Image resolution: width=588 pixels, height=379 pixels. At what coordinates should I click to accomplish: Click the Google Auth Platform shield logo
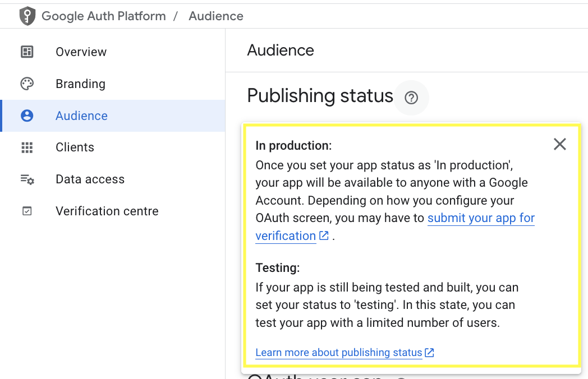[27, 16]
